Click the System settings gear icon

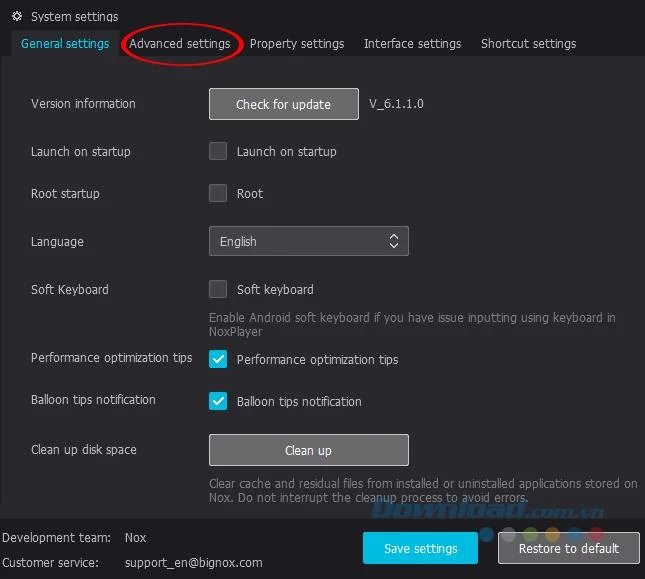tap(17, 16)
